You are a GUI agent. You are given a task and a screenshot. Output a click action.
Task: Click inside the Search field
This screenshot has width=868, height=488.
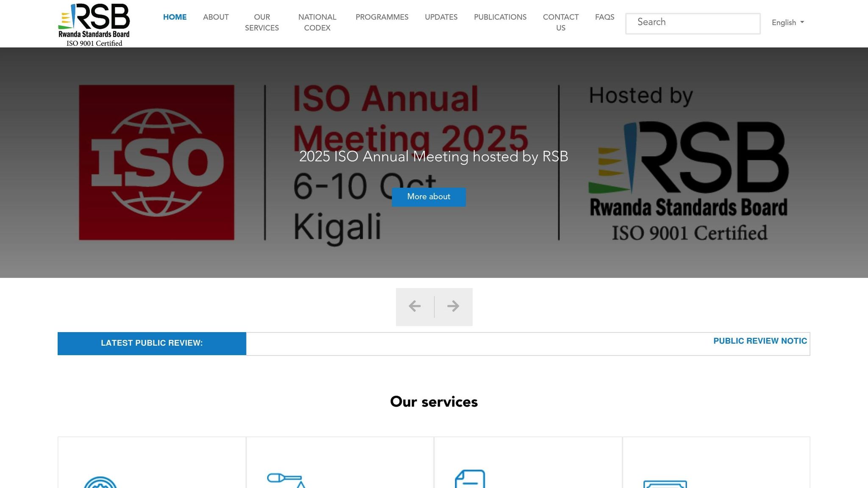tap(693, 23)
